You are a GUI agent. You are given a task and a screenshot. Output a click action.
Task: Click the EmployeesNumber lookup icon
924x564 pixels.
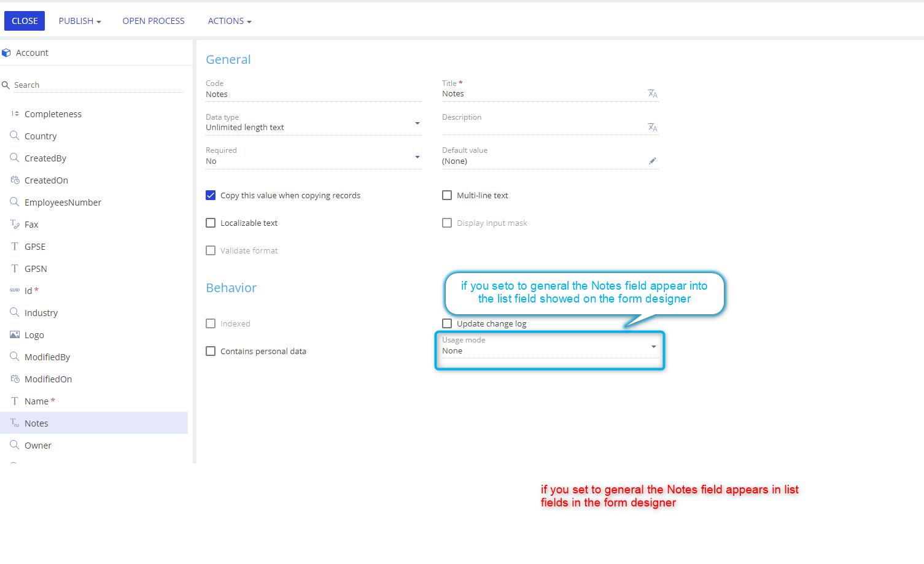[x=15, y=202]
